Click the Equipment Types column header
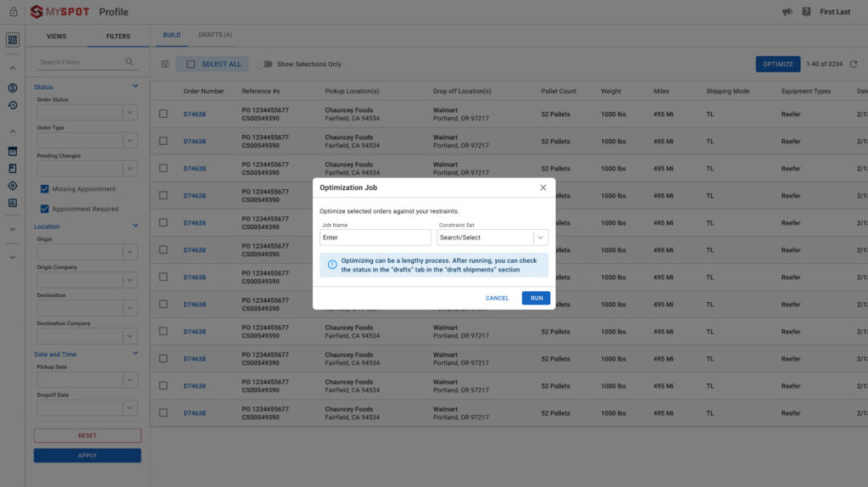Viewport: 868px width, 487px height. [806, 92]
